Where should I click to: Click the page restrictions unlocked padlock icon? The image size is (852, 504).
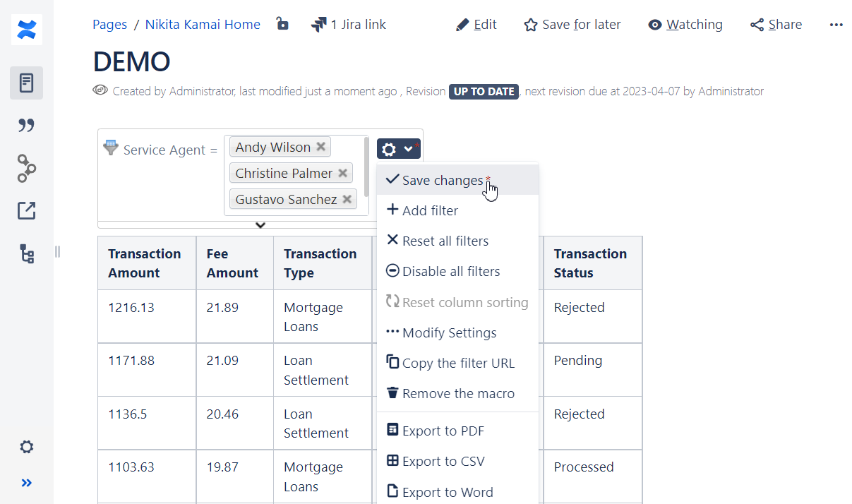(282, 25)
